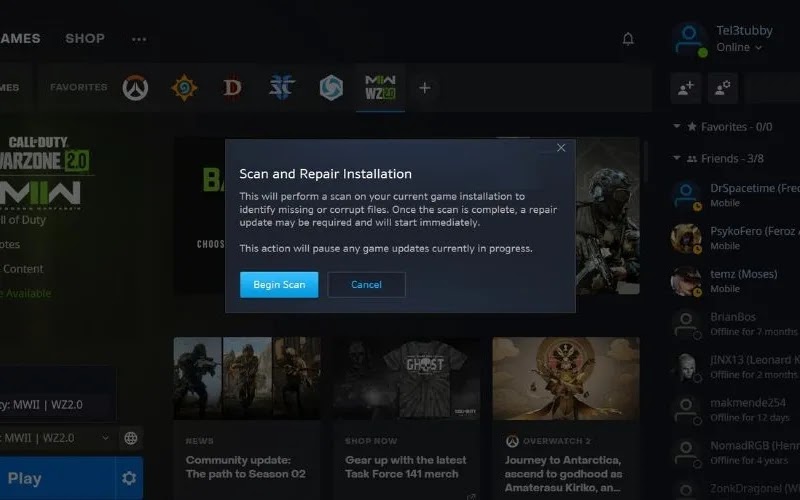Open the Tel3tubby profile avatar

tap(689, 39)
